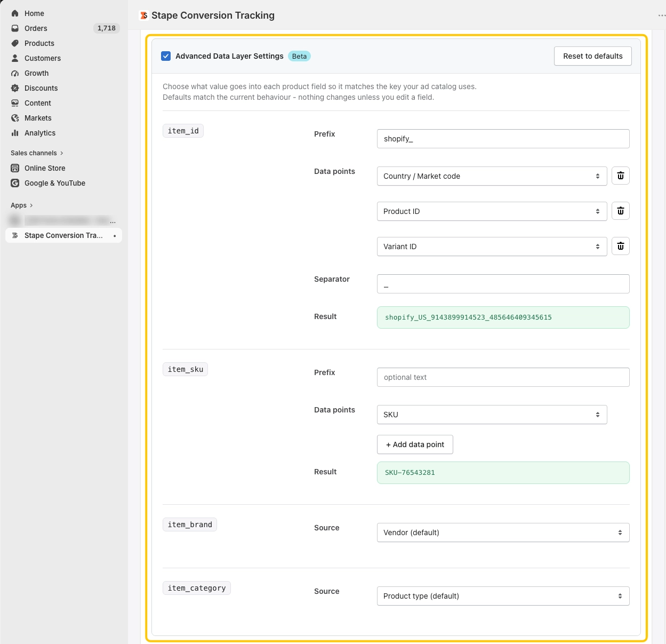Screen dimensions: 666x644
Task: Click the Discounts badge icon
Action: point(15,88)
